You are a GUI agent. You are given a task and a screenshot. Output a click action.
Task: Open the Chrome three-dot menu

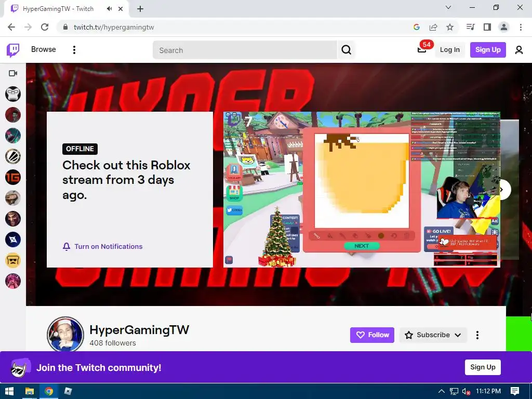point(521,27)
